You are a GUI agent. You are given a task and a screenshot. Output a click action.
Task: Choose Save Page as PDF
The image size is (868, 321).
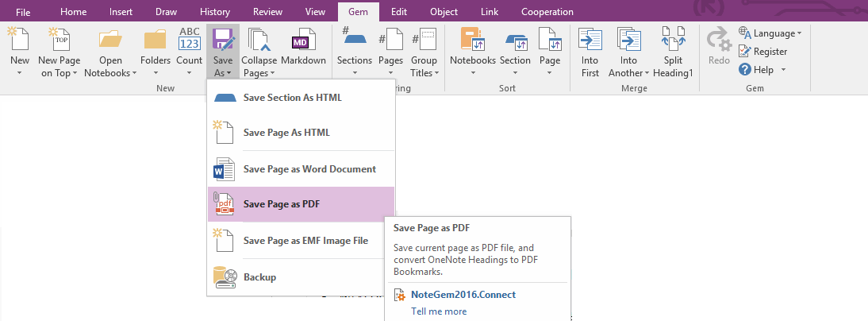301,204
